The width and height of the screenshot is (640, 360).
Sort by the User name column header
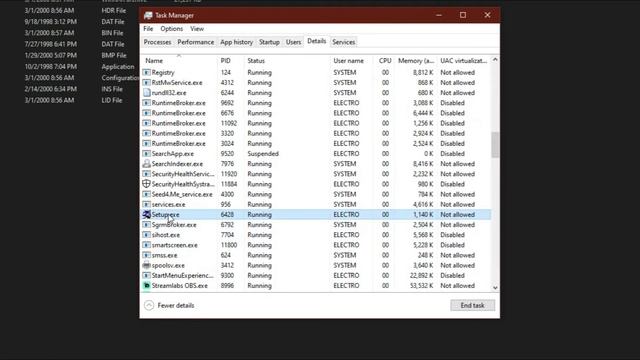pos(351,60)
